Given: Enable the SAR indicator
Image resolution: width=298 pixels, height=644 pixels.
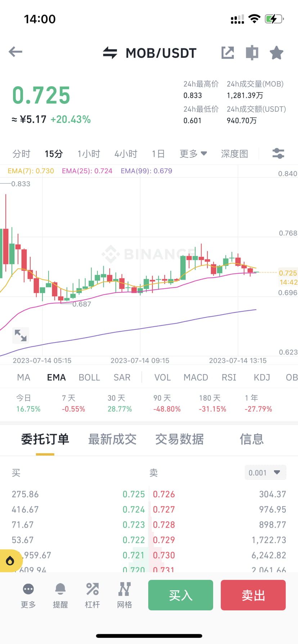Looking at the screenshot, I should tap(122, 377).
